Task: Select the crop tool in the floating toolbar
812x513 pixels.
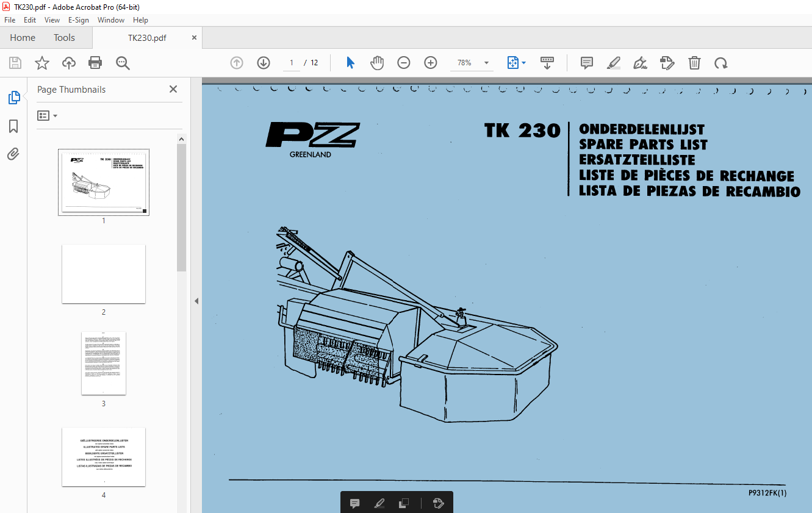Action: point(403,503)
